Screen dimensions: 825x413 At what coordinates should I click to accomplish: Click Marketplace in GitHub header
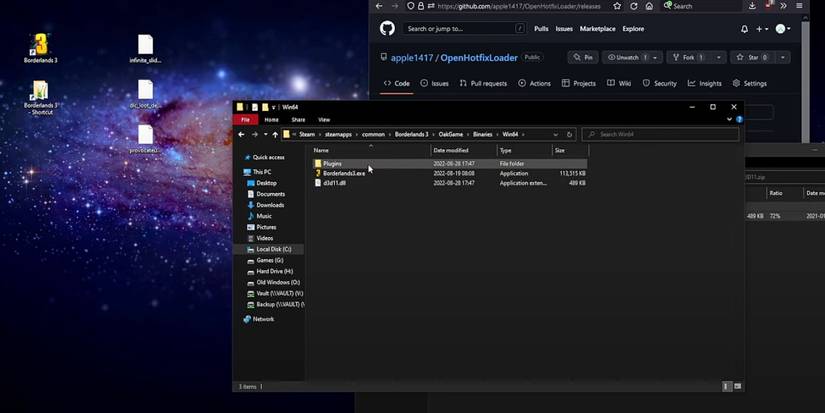[x=597, y=29]
